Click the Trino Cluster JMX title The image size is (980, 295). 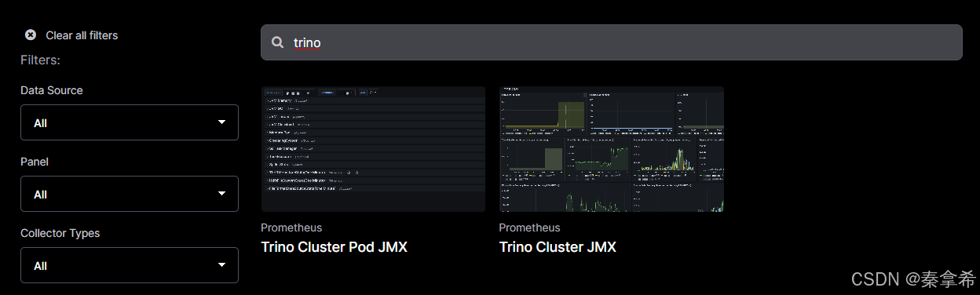click(558, 247)
